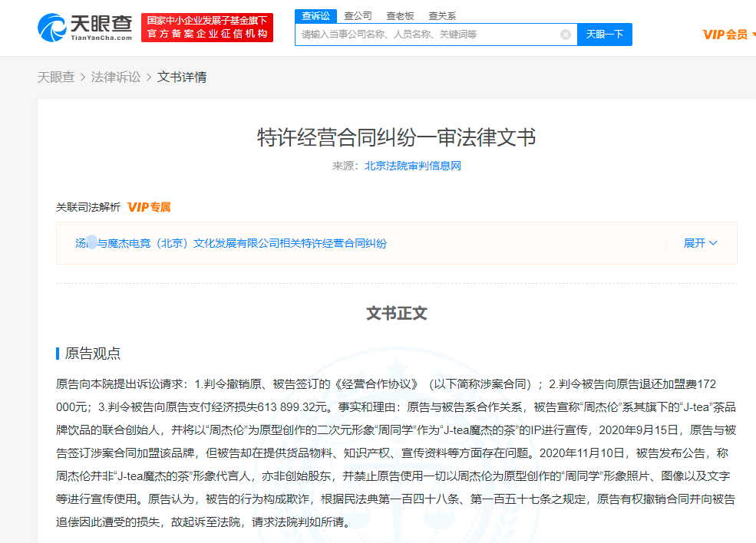Click the 原告观点 section heading
This screenshot has width=756, height=543.
coord(93,353)
